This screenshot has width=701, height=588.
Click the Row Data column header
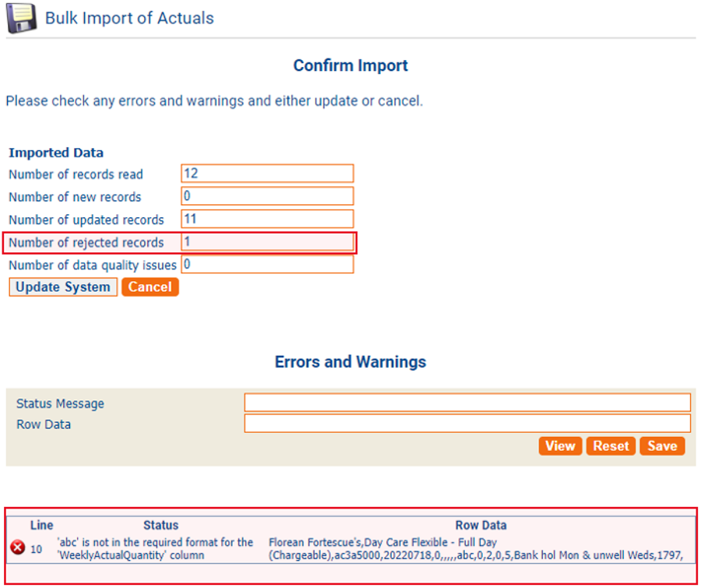coord(481,526)
